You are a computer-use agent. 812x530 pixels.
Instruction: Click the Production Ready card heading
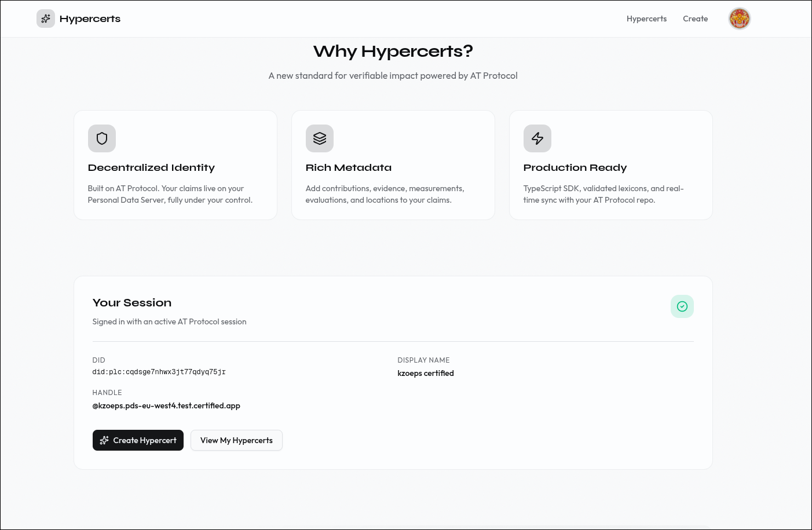pyautogui.click(x=575, y=167)
